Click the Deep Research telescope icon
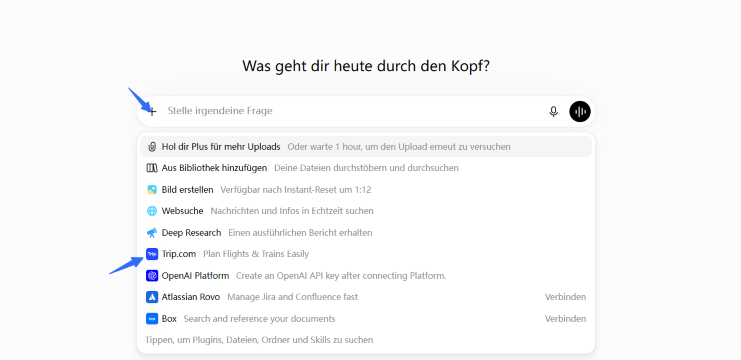741x360 pixels. click(152, 233)
